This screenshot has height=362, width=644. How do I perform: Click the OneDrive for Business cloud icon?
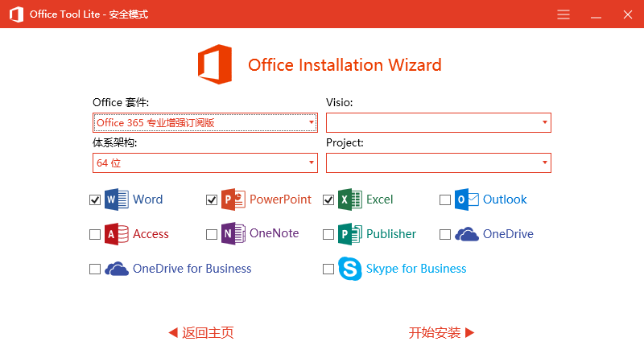[117, 269]
